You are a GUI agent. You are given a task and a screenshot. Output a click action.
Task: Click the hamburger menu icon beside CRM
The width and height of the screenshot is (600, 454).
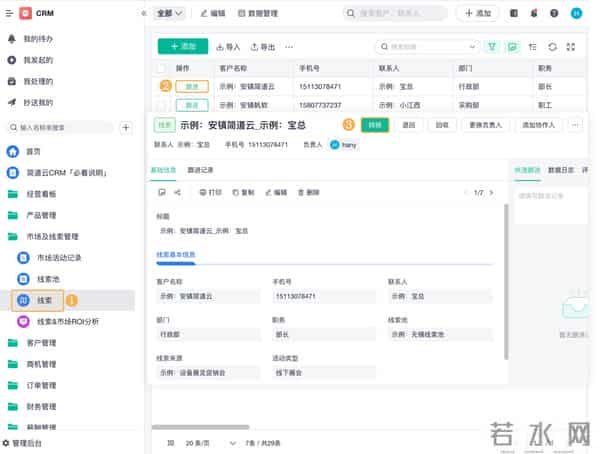10,13
